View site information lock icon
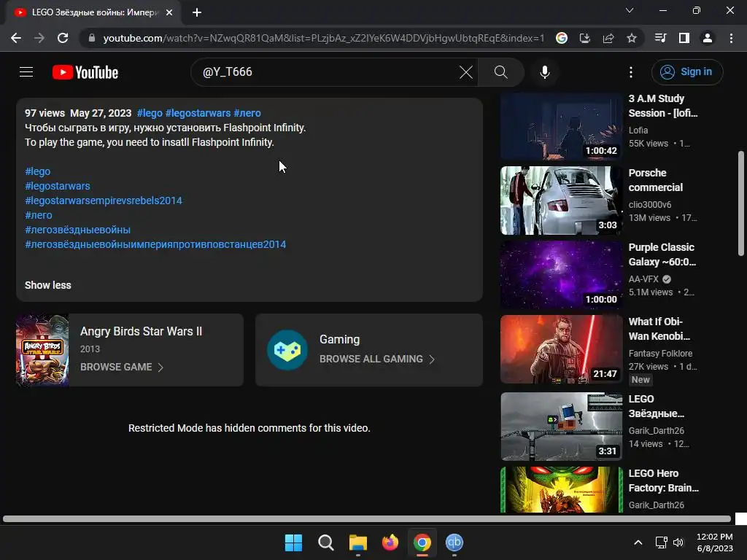Image resolution: width=747 pixels, height=560 pixels. click(91, 38)
